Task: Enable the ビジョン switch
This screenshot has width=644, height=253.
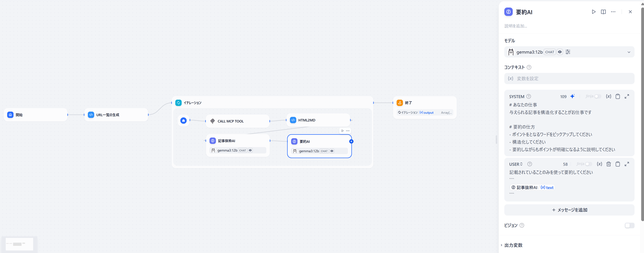Action: 629,225
